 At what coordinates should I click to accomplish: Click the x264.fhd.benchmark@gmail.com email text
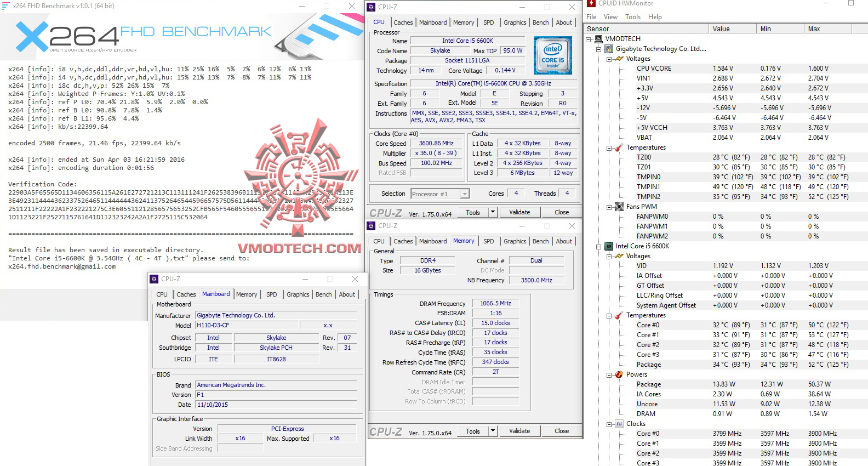tap(62, 266)
